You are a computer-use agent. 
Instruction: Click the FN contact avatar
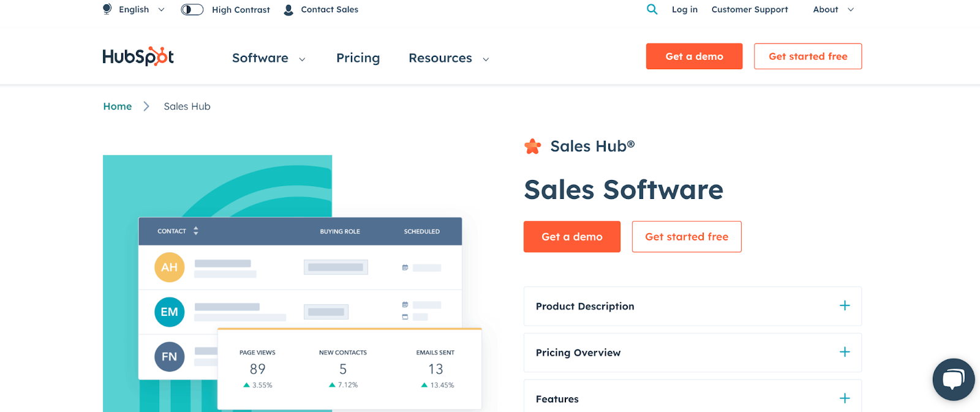170,357
